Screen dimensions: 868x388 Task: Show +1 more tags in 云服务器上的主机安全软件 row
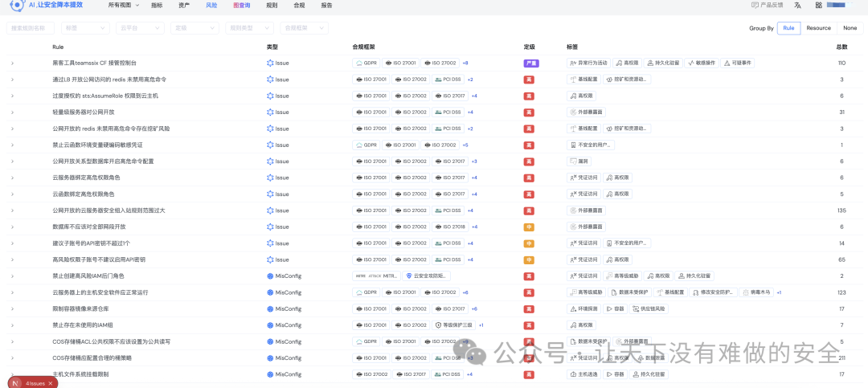(x=779, y=292)
